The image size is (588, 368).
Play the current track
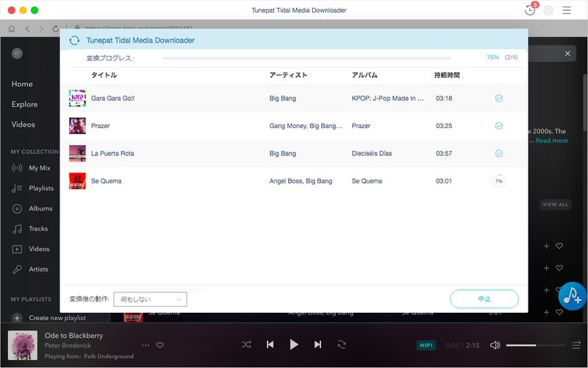pyautogui.click(x=294, y=344)
